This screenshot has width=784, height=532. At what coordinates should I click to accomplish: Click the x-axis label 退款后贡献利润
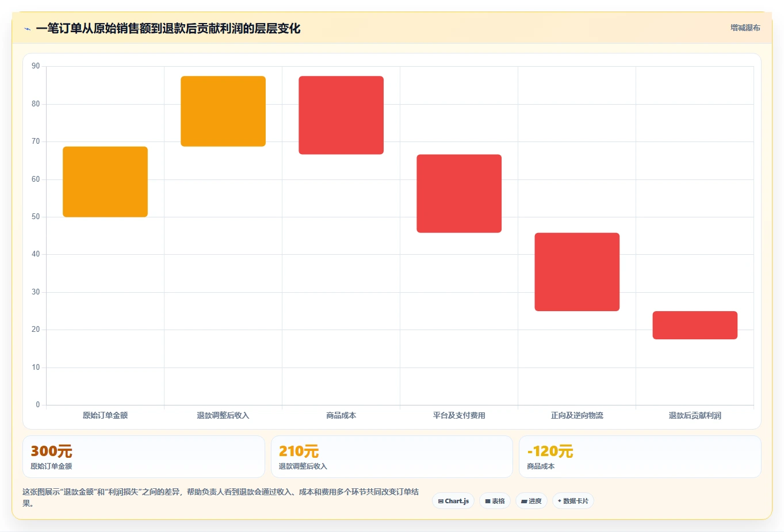click(x=695, y=415)
